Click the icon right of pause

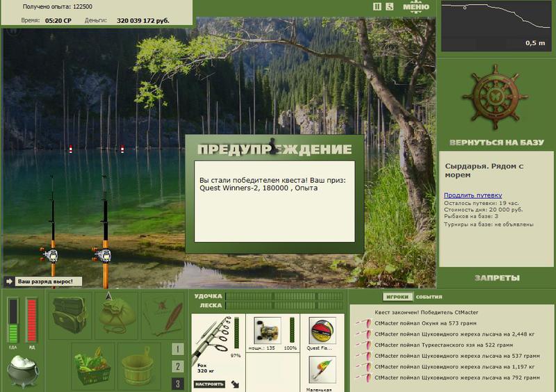coord(389,6)
